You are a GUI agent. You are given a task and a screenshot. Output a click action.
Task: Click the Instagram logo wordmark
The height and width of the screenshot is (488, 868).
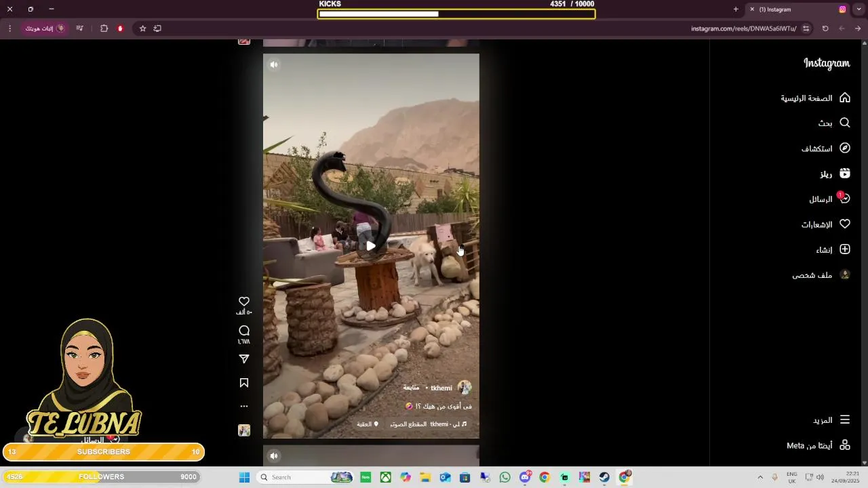point(827,63)
